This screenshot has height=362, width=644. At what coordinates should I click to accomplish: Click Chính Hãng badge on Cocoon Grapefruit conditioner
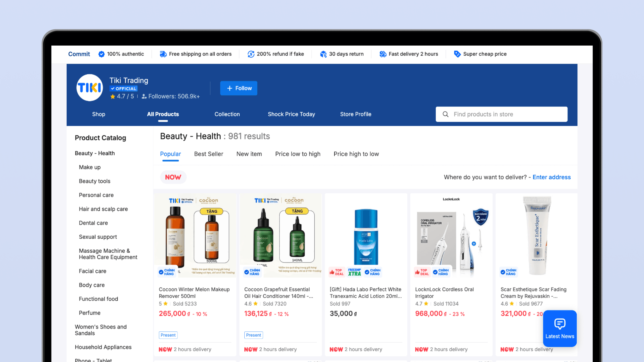point(252,272)
